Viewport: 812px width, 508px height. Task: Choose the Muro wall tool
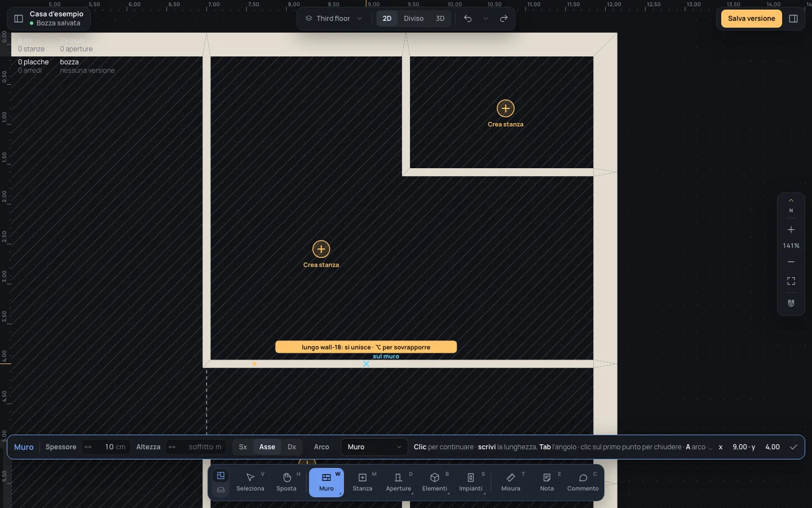pyautogui.click(x=326, y=483)
